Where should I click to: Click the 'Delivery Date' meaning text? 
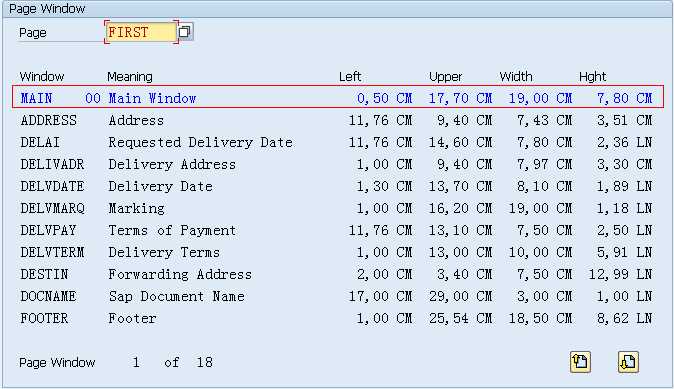tap(160, 187)
